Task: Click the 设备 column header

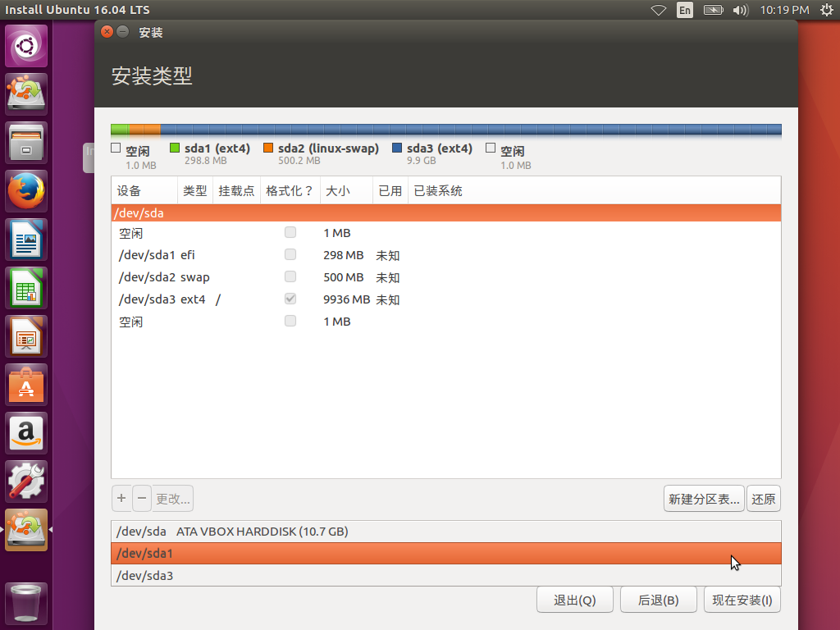Action: [x=144, y=190]
